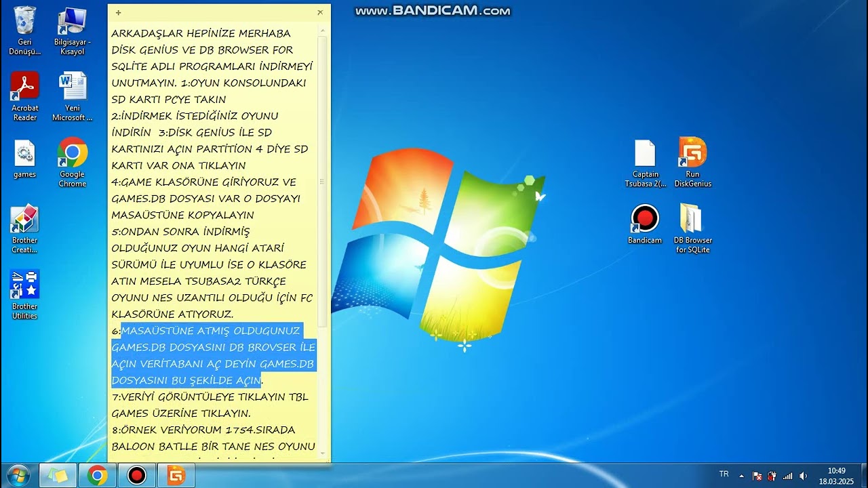
Task: Open the Brother Creati... desktop shortcut
Action: 24,229
